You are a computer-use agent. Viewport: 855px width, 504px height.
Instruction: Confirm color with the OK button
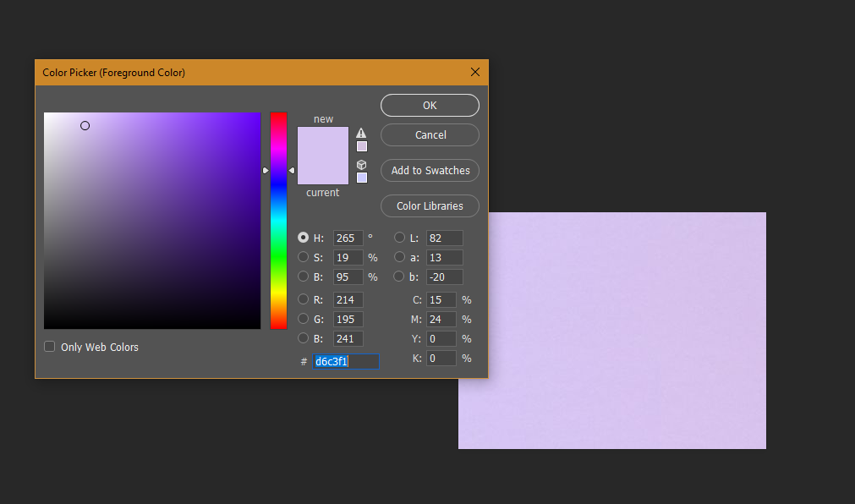click(x=430, y=105)
